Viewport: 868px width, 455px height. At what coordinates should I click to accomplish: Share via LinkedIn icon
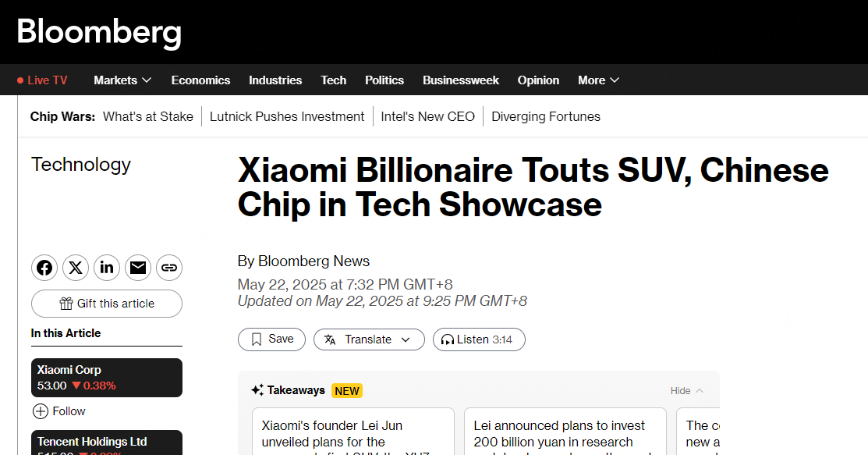107,268
